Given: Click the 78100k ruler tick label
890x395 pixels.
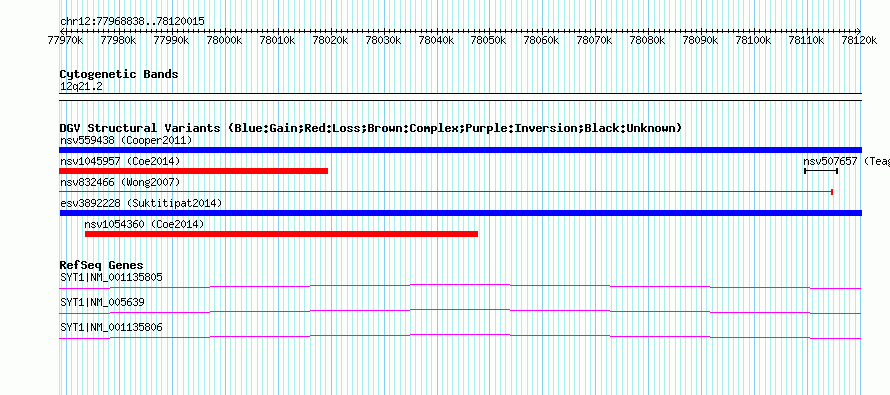Looking at the screenshot, I should click(x=754, y=40).
